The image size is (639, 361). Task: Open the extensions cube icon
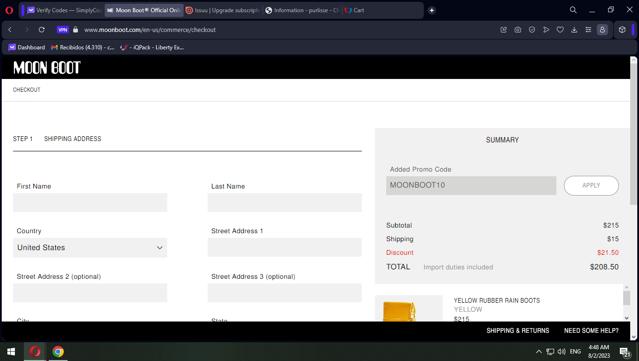click(622, 30)
